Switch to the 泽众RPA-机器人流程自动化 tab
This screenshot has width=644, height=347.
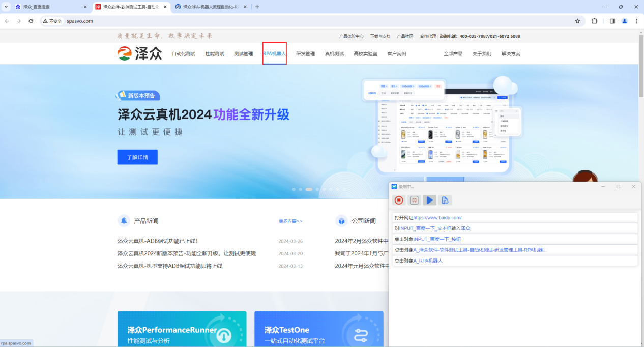tap(211, 7)
